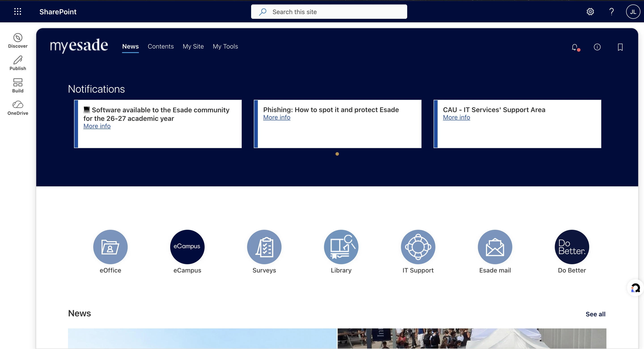Open More info for Phishing notification
The height and width of the screenshot is (349, 644).
[277, 117]
